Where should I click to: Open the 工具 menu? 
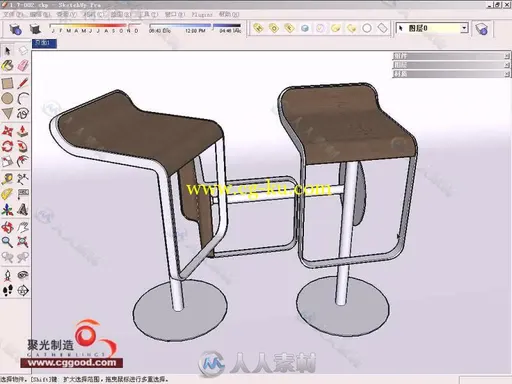(x=148, y=15)
